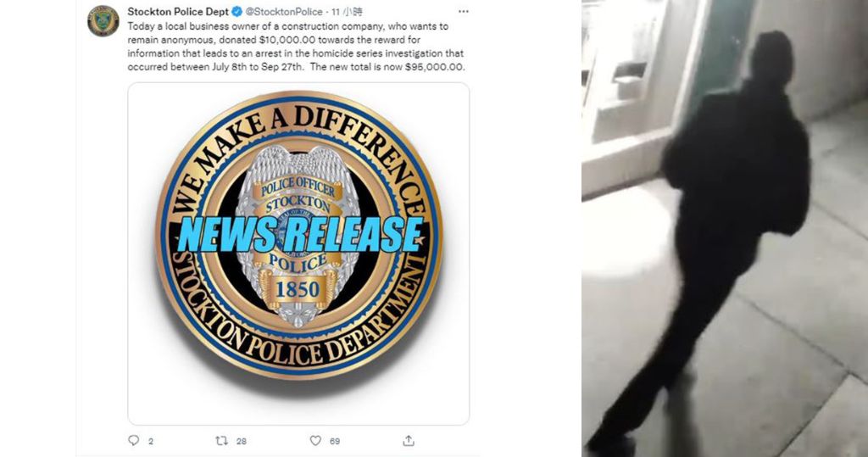Click Stockton Police Dept profile avatar
The image size is (868, 457).
(x=103, y=21)
